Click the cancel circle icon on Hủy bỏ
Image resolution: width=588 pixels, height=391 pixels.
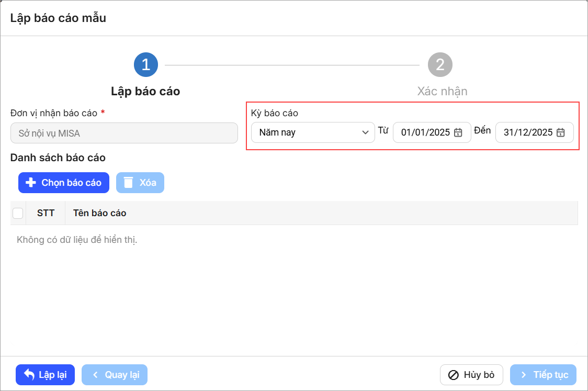[454, 375]
